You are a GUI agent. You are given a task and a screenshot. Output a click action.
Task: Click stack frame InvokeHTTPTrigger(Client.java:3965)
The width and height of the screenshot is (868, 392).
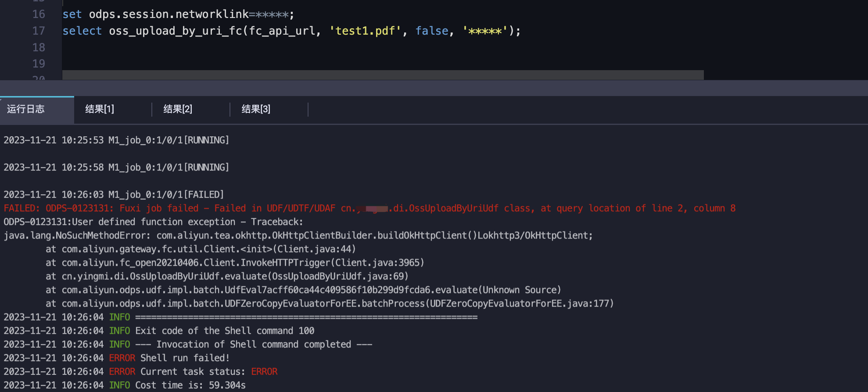(x=235, y=263)
